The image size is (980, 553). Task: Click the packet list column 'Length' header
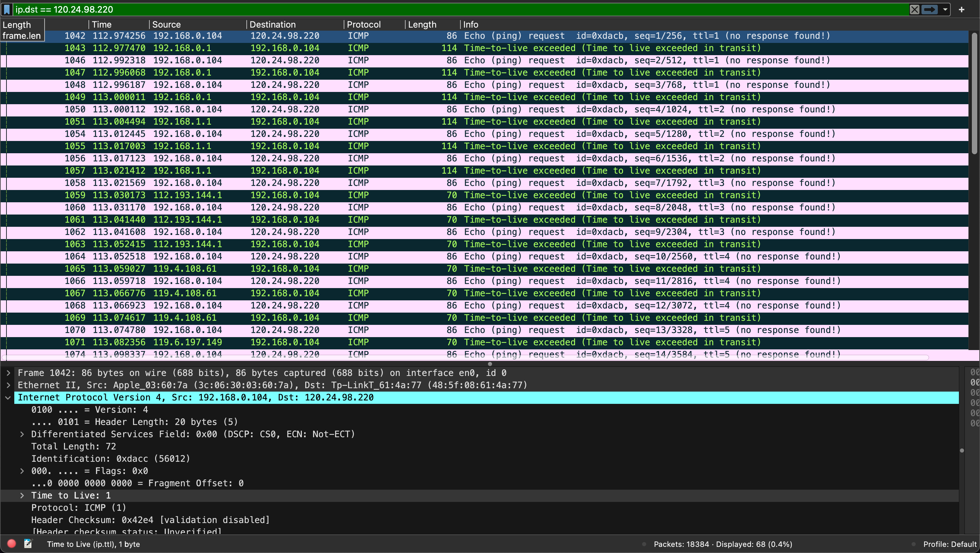429,24
